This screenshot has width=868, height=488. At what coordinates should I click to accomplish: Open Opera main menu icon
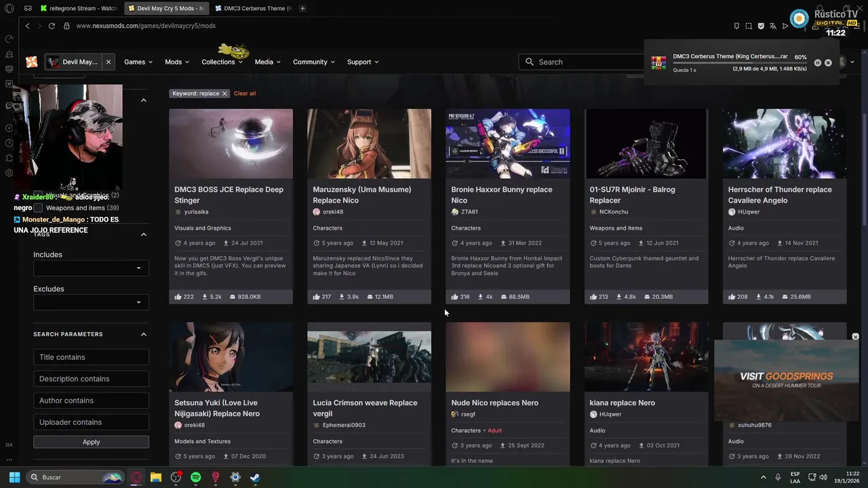(x=9, y=8)
